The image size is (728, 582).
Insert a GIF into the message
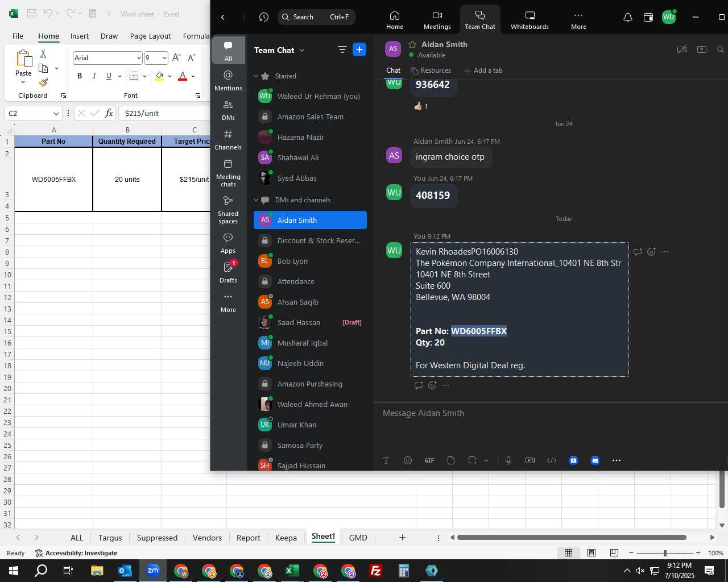[x=429, y=460]
